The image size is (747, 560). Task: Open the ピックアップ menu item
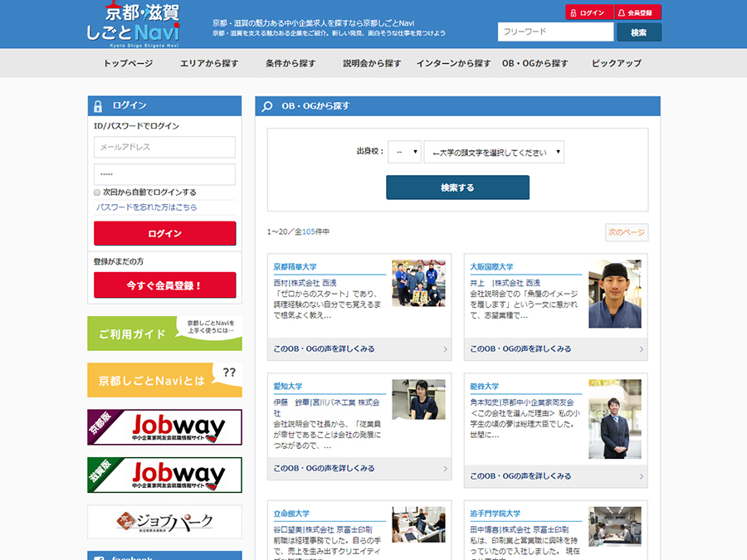(x=617, y=63)
